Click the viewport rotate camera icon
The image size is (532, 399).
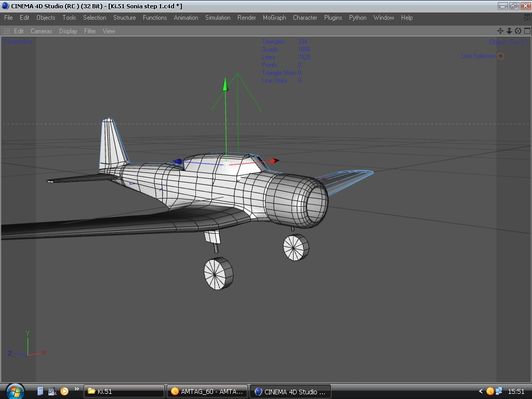(x=518, y=31)
